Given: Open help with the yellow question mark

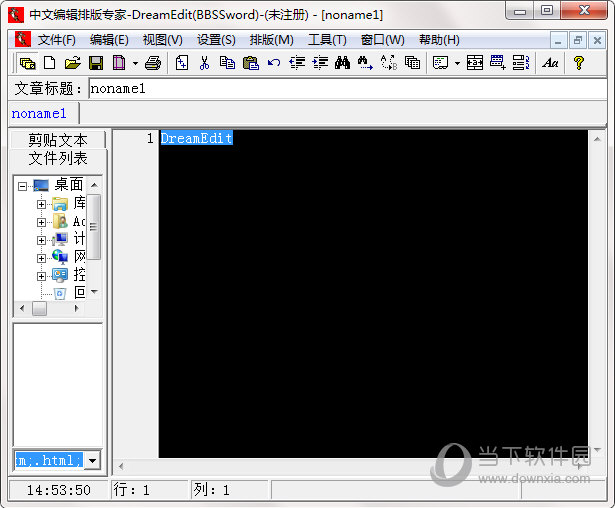Looking at the screenshot, I should click(x=579, y=63).
